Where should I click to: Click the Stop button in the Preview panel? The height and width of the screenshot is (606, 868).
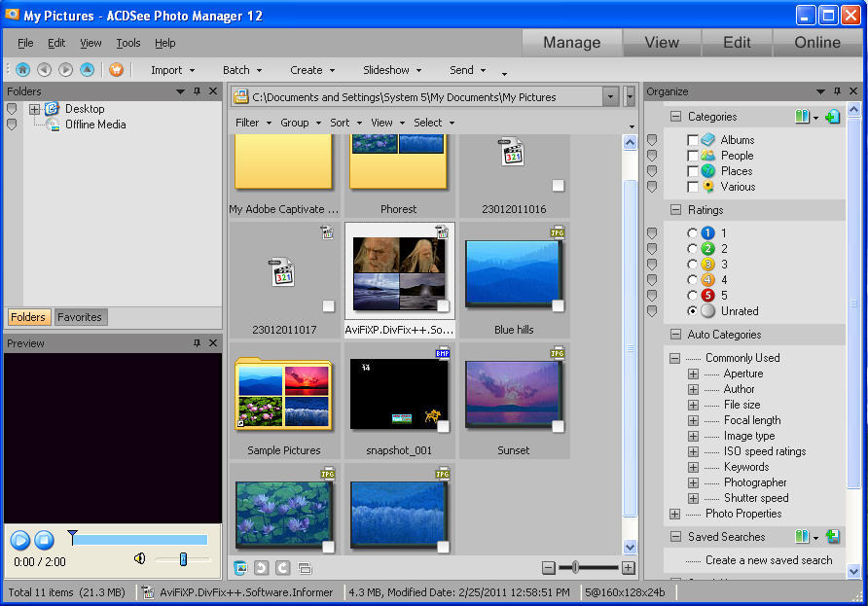(44, 540)
